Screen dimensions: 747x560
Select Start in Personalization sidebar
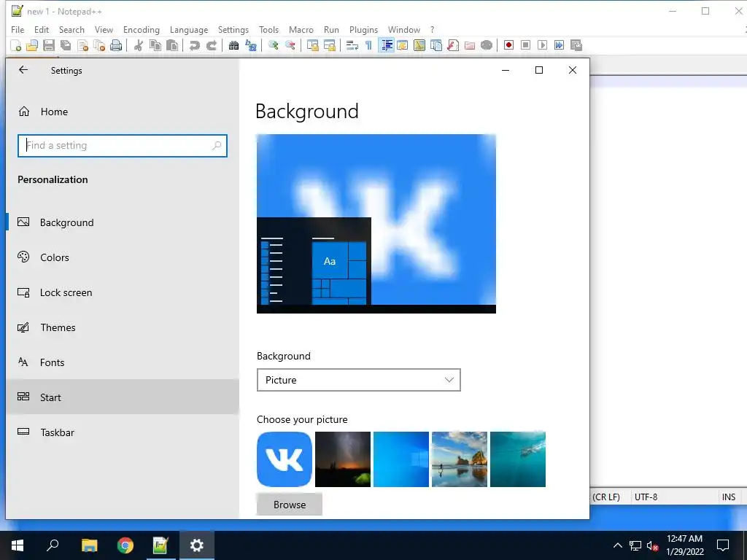pos(123,397)
